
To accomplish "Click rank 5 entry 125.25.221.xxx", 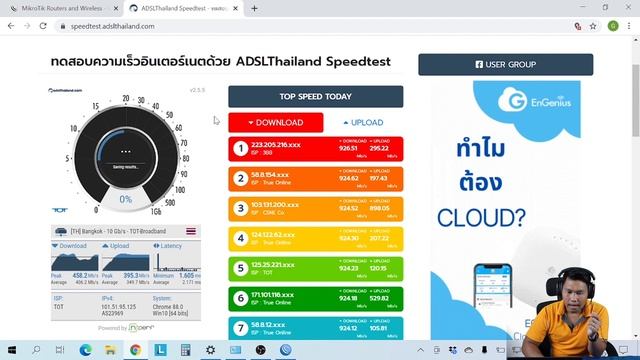I will 316,269.
